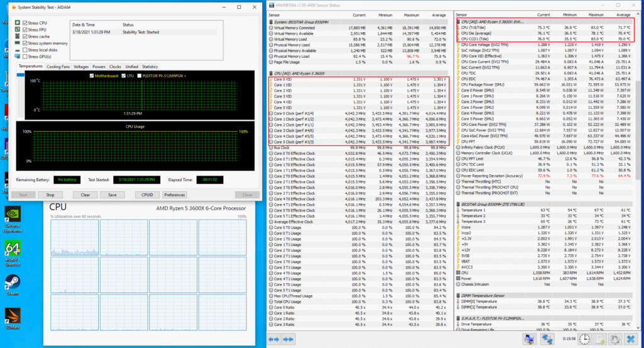The height and width of the screenshot is (348, 644).
Task: Enable the Stress local disks checkbox
Action: (25, 50)
